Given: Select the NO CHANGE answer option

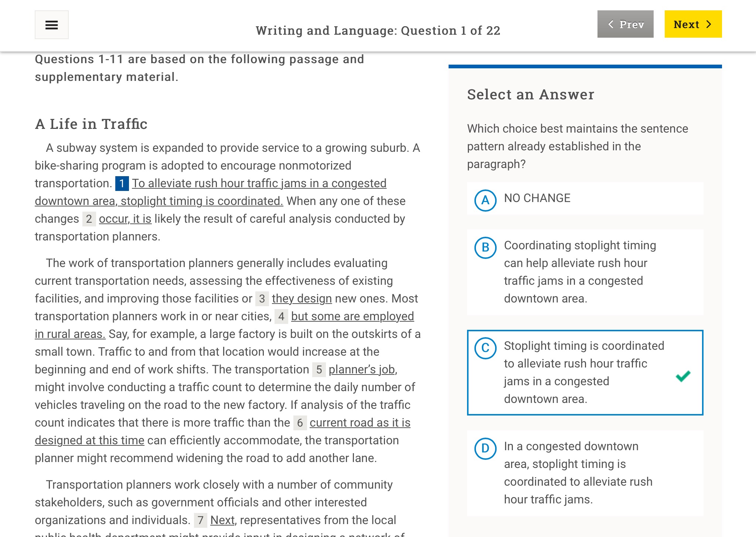Looking at the screenshot, I should (x=537, y=198).
